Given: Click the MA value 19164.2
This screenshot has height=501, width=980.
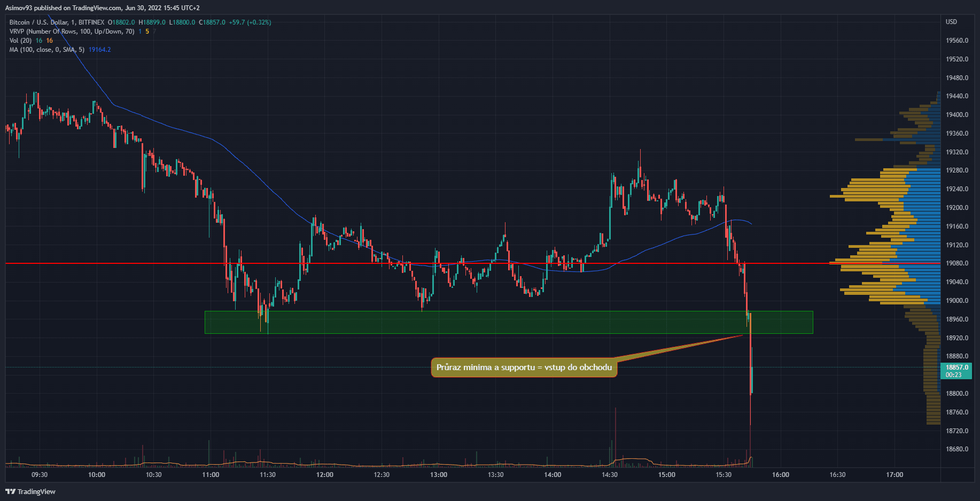Looking at the screenshot, I should pyautogui.click(x=100, y=50).
